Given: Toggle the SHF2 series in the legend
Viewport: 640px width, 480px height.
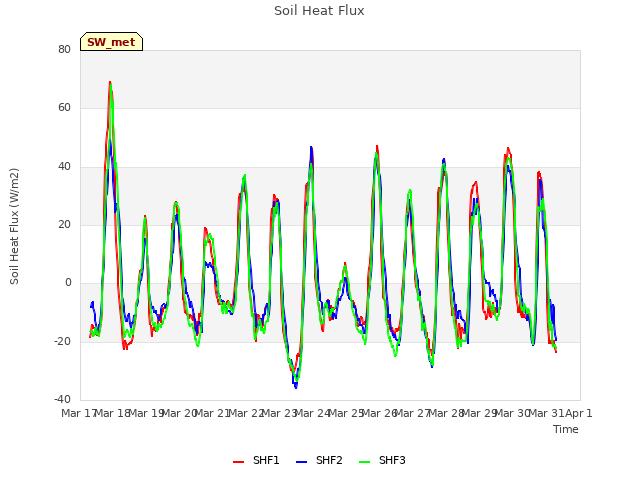Looking at the screenshot, I should [x=319, y=460].
